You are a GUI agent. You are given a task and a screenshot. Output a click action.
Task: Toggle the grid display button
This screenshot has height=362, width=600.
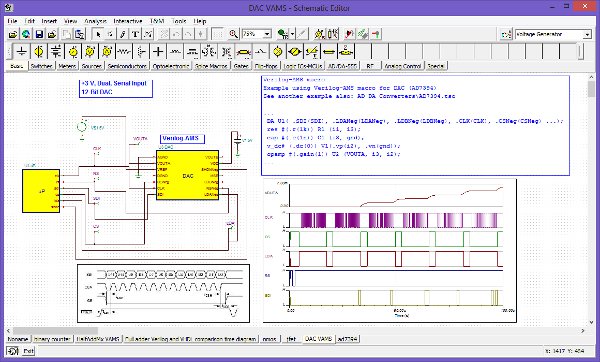pyautogui.click(x=218, y=34)
